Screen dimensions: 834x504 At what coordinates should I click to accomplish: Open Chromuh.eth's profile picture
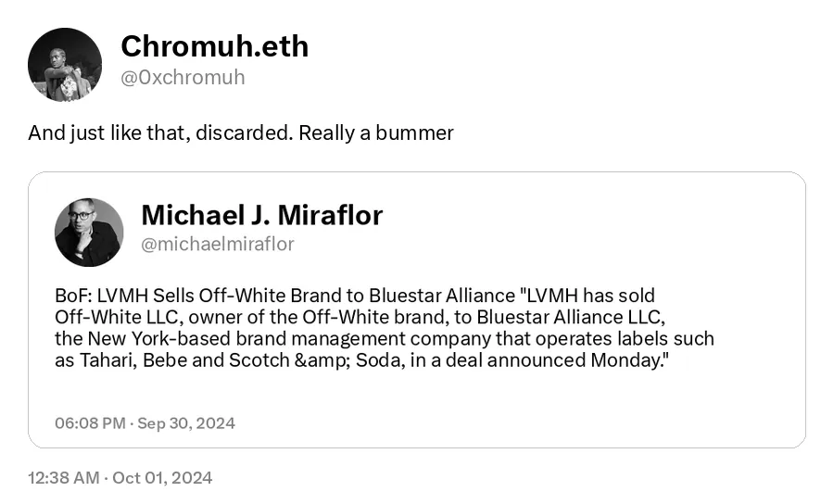tap(65, 65)
